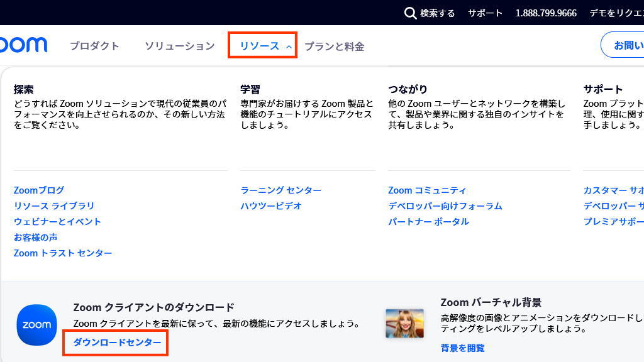Click the 探索 description paragraph
644x362 pixels.
click(120, 114)
